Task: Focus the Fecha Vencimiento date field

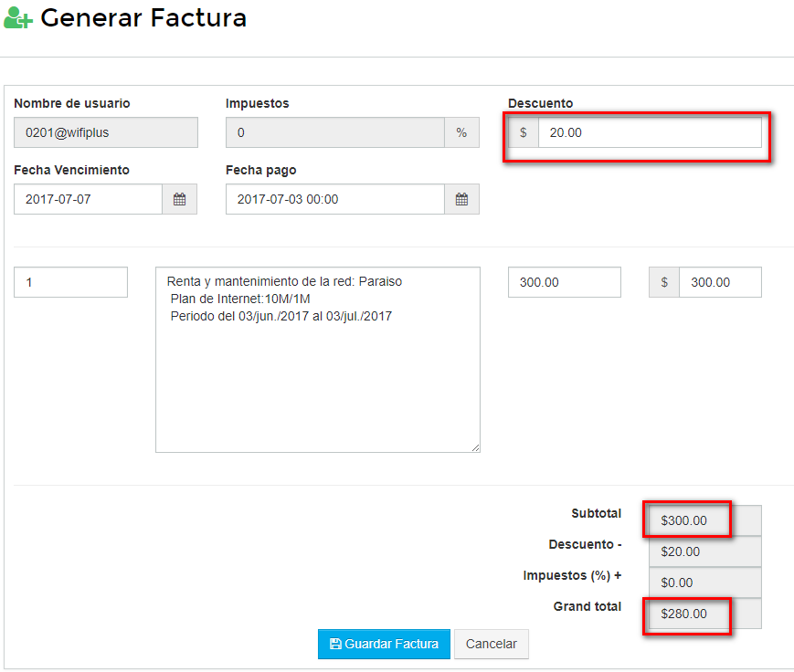Action: [88, 199]
